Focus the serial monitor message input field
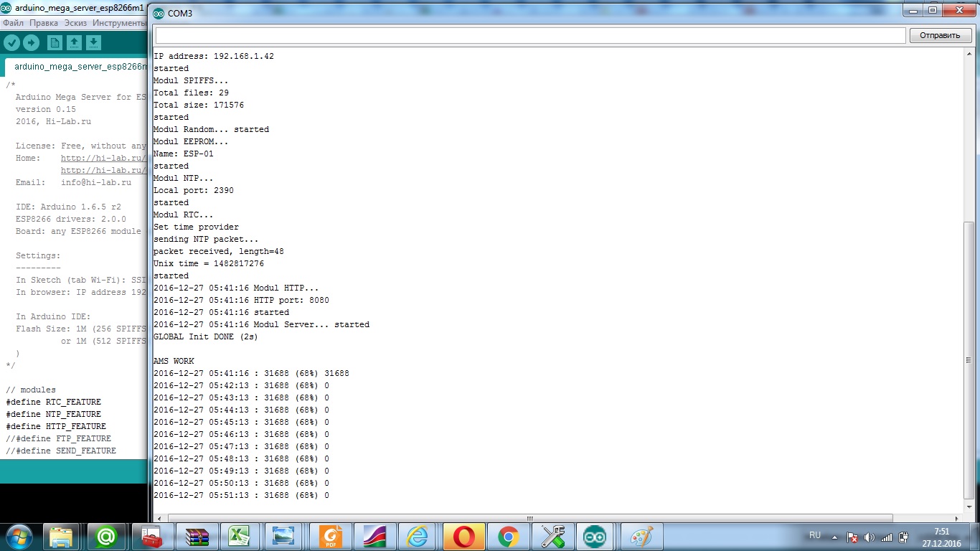The image size is (980, 551). point(531,35)
